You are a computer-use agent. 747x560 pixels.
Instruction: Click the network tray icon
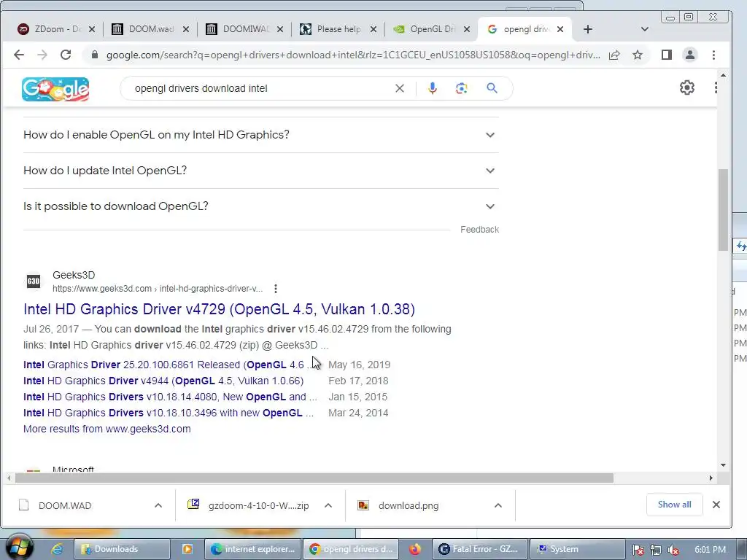656,550
